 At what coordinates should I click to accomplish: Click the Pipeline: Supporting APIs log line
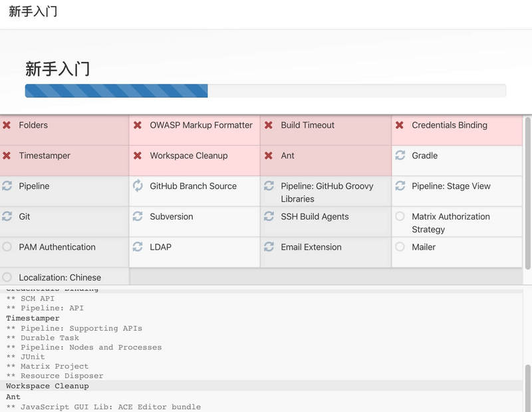pos(74,328)
